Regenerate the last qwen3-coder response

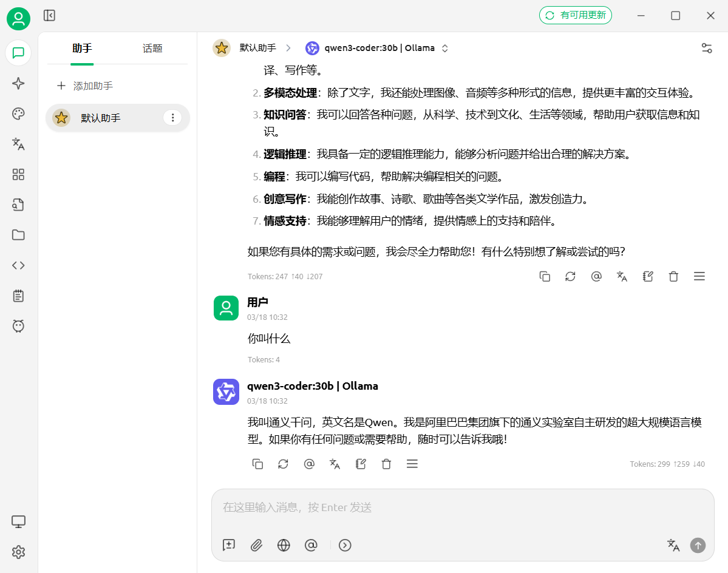pos(283,464)
